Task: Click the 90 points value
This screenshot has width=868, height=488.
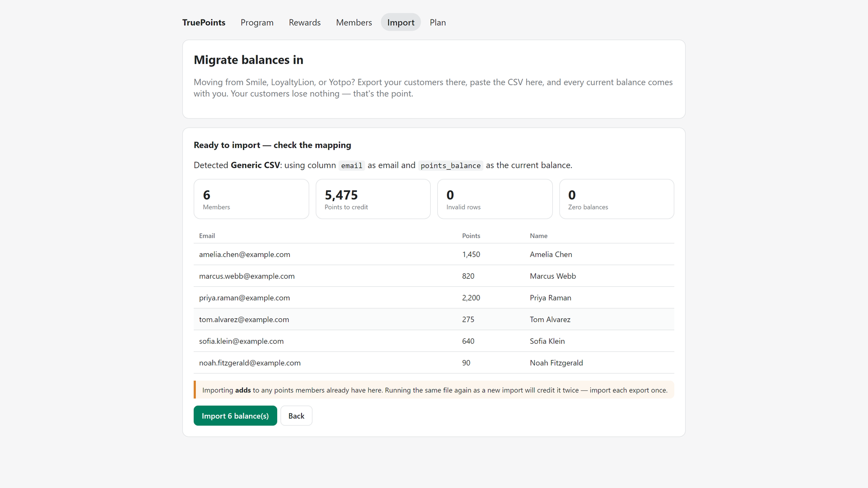Action: pyautogui.click(x=466, y=363)
